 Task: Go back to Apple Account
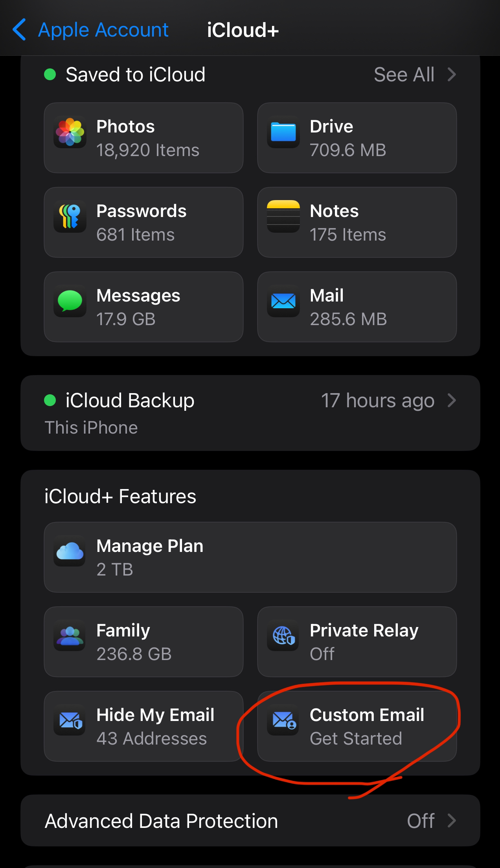click(x=103, y=30)
